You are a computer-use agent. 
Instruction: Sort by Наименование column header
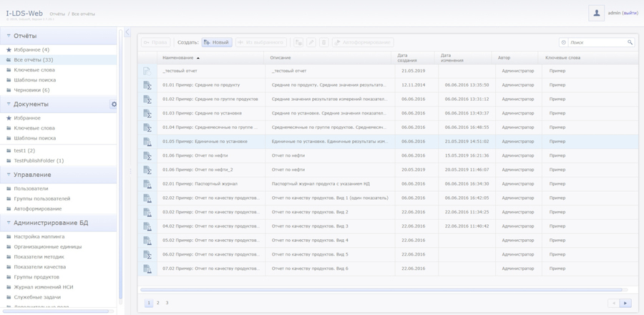pyautogui.click(x=178, y=58)
